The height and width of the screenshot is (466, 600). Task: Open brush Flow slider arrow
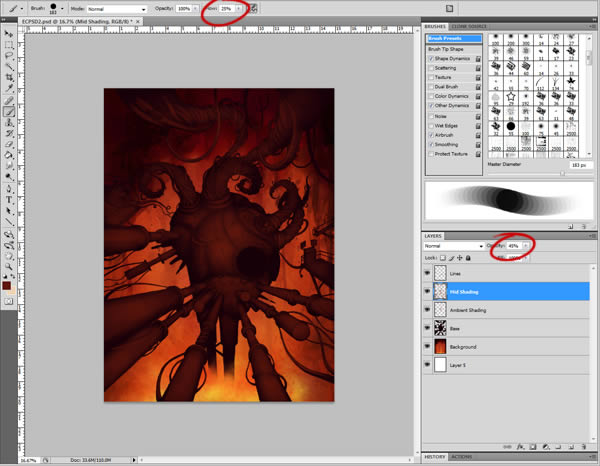tap(238, 8)
